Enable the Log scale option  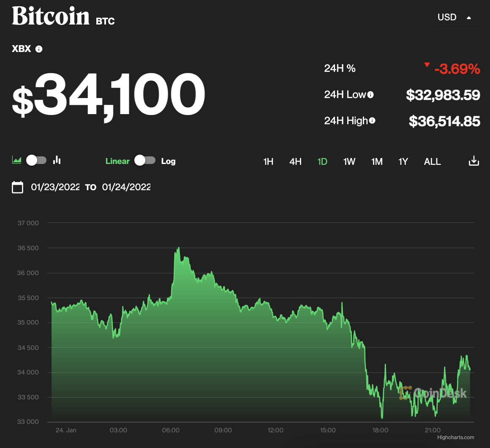click(169, 161)
